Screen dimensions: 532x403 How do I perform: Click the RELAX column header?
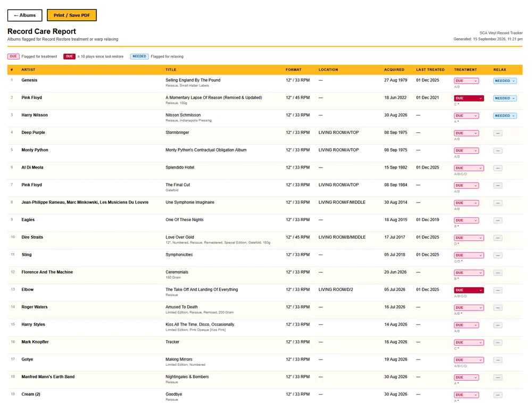pos(500,70)
